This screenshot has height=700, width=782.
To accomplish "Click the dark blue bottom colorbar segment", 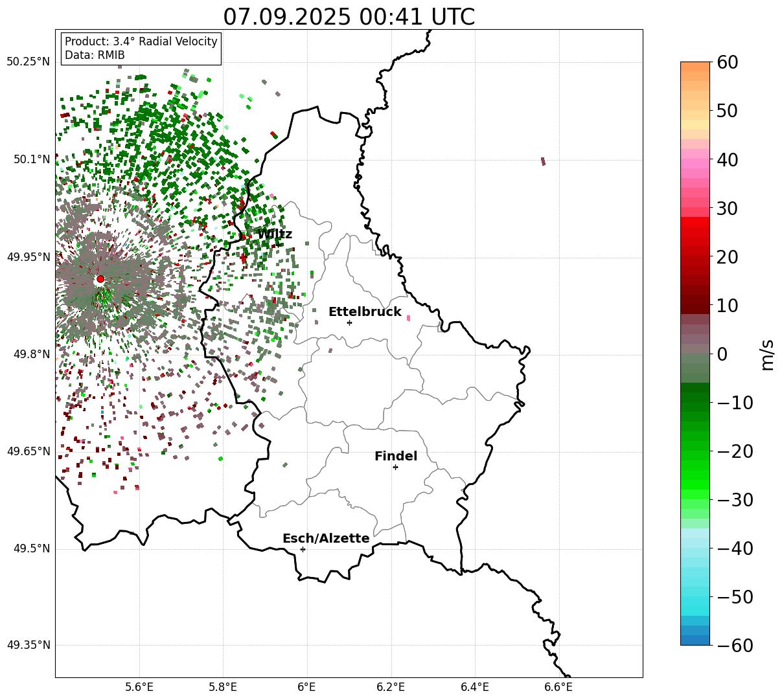I will click(695, 640).
